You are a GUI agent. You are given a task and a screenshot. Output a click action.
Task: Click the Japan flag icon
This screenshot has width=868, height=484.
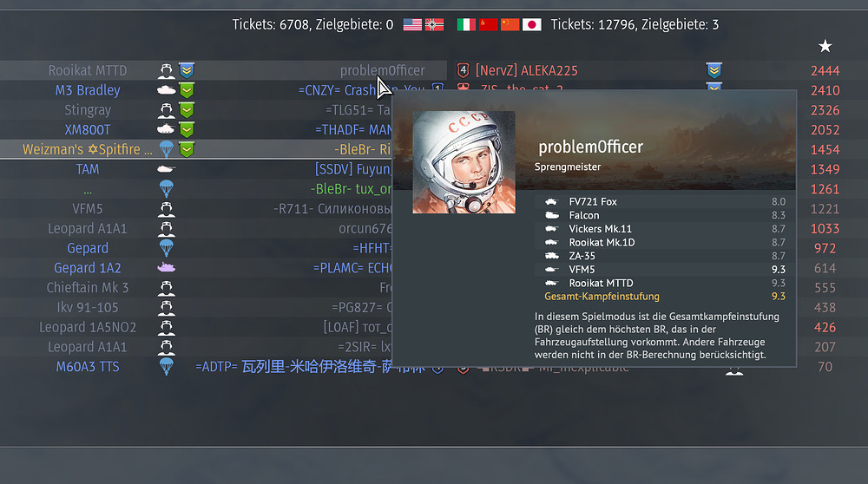(531, 24)
